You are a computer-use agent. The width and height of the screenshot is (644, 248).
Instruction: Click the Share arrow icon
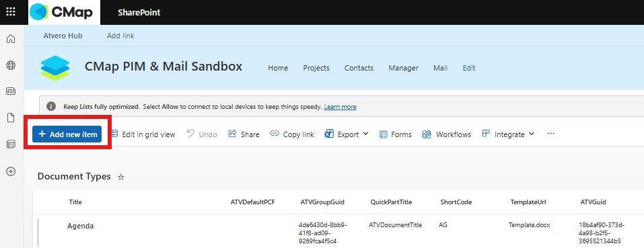232,134
